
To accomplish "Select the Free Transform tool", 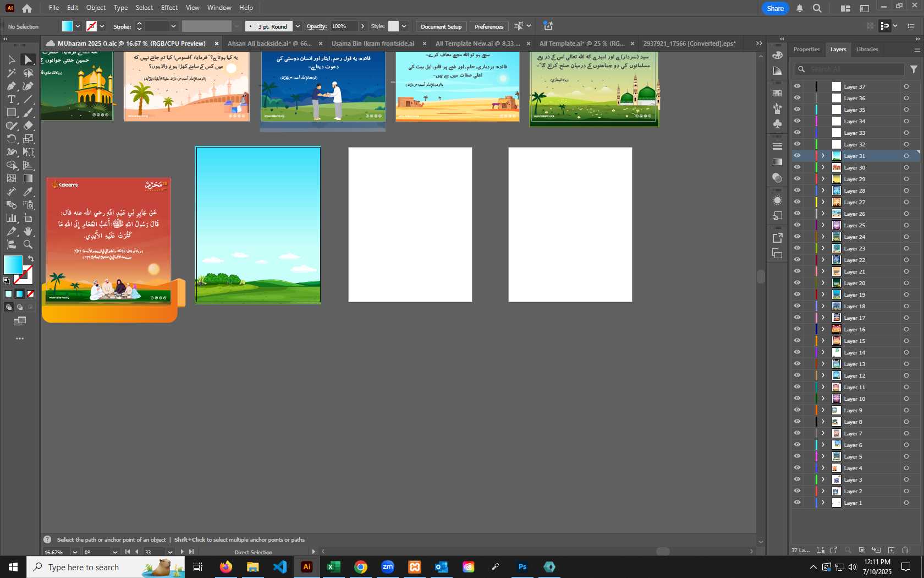I will [x=28, y=152].
